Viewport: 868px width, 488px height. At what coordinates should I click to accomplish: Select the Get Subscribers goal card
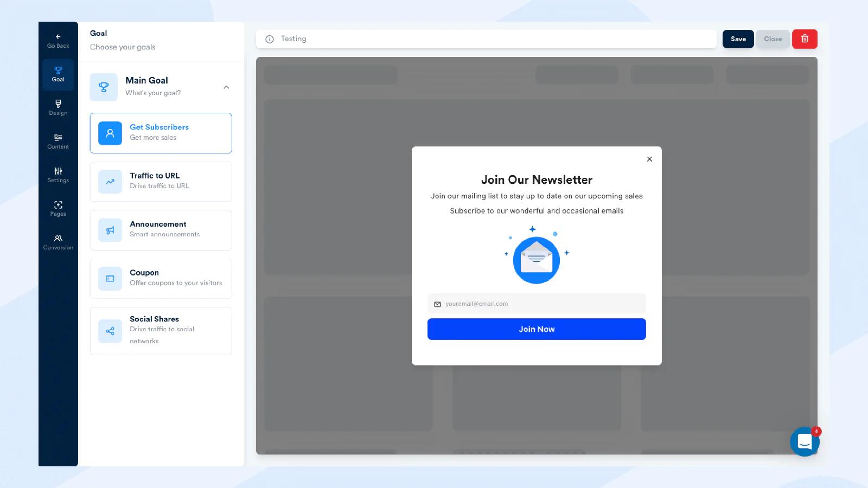click(161, 133)
